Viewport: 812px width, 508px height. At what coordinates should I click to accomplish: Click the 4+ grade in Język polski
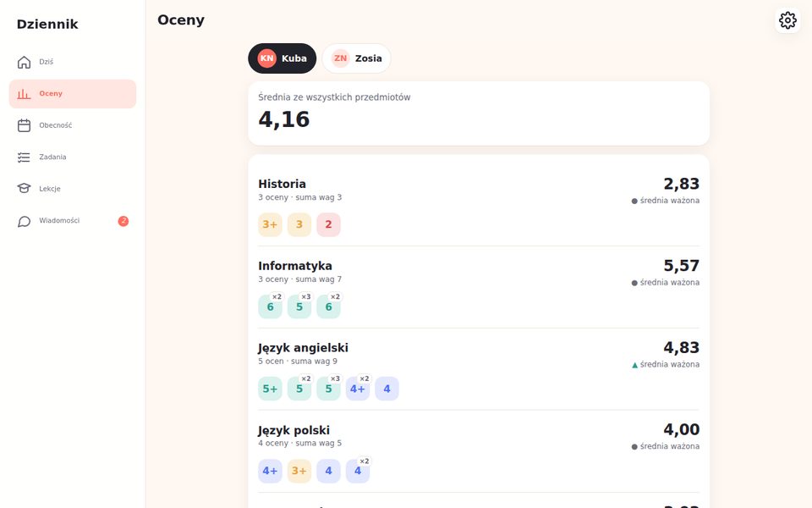pyautogui.click(x=270, y=472)
